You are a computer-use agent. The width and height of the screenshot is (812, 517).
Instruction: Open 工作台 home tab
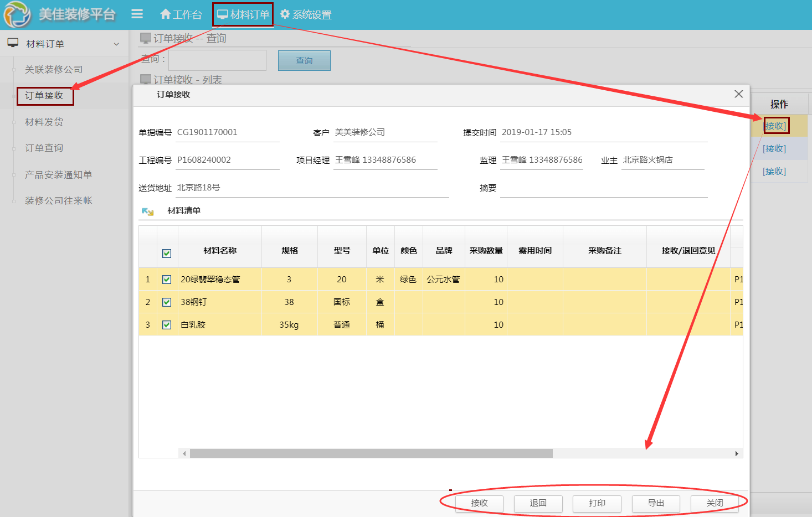(181, 14)
